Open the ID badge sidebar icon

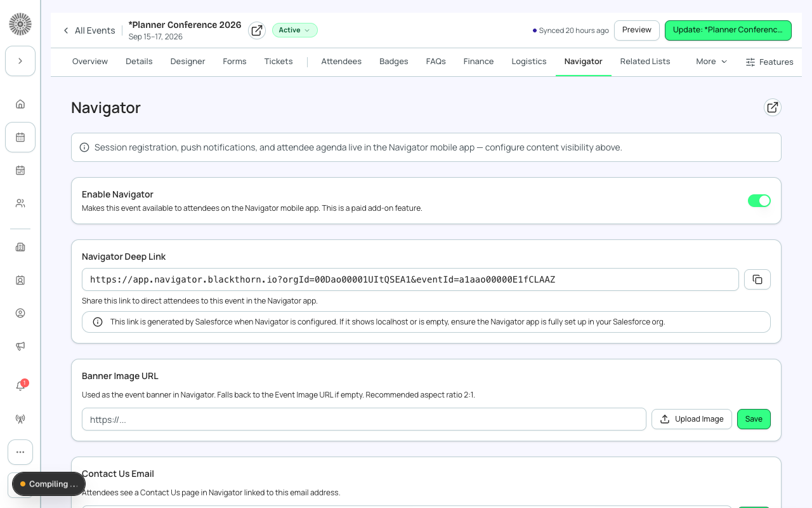20,280
